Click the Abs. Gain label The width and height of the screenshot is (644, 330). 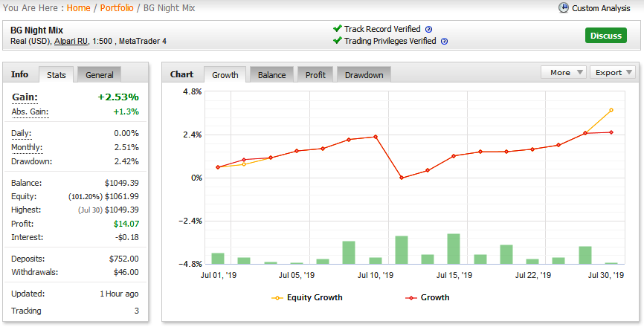(x=30, y=111)
